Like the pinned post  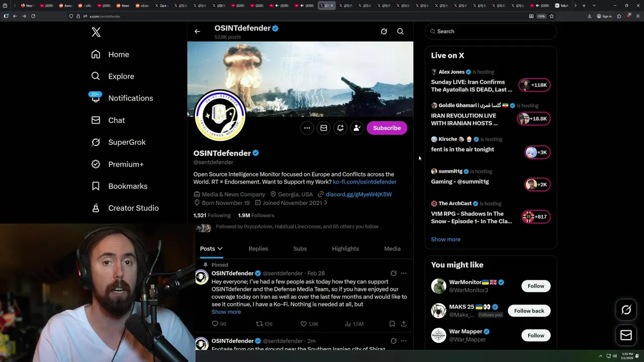309,324
